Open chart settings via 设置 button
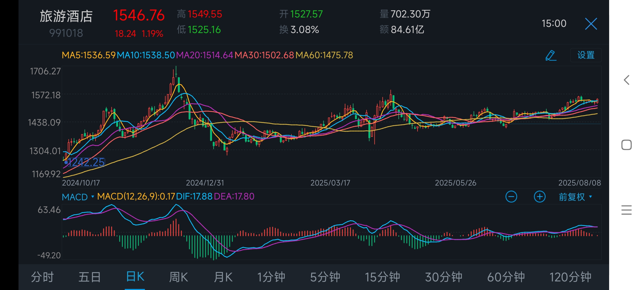The height and width of the screenshot is (290, 644). tap(586, 55)
